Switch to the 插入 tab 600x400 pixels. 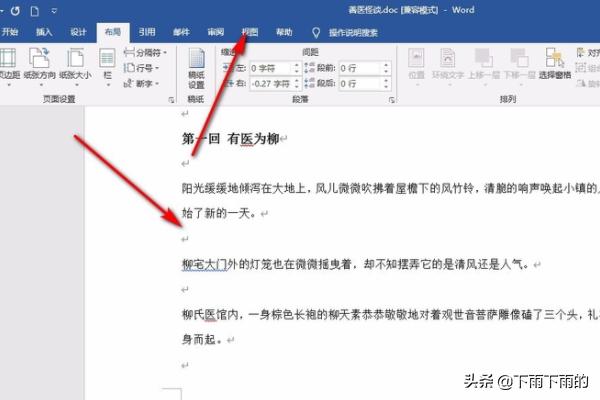point(44,32)
